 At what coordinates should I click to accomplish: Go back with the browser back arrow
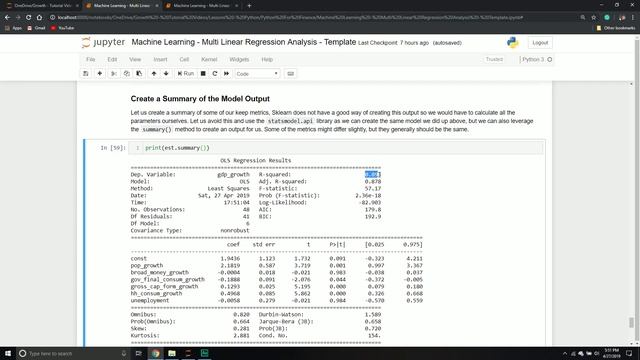coord(7,18)
